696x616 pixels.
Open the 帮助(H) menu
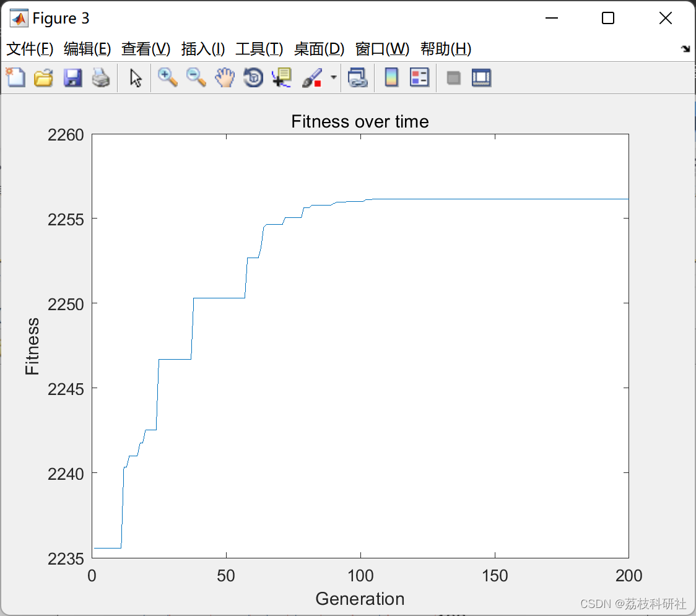445,49
